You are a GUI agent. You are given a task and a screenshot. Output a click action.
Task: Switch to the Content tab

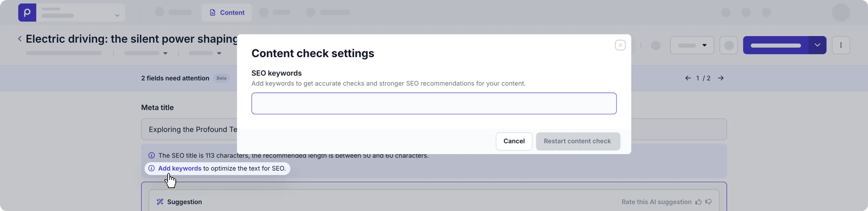tap(226, 12)
